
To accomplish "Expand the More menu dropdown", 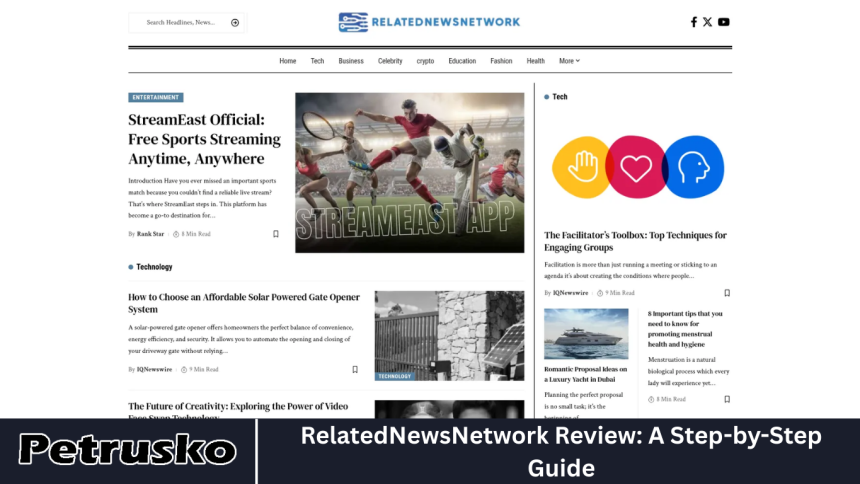I will click(569, 61).
